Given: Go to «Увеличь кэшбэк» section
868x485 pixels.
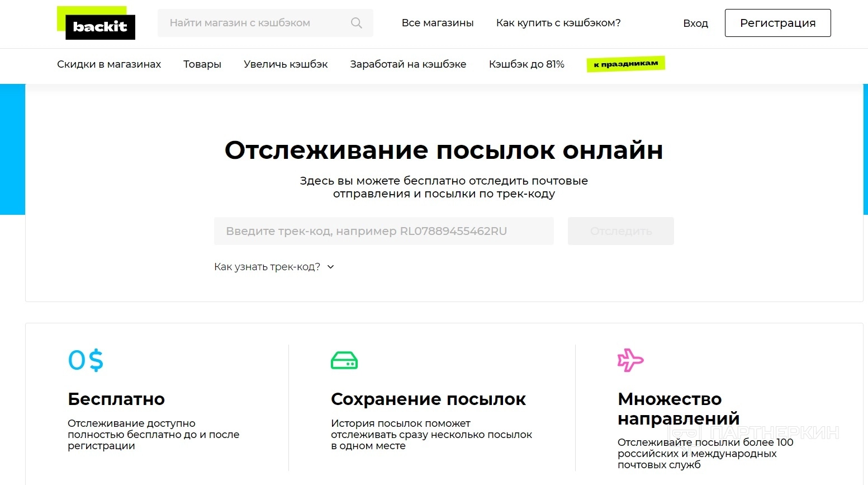Looking at the screenshot, I should tap(286, 64).
